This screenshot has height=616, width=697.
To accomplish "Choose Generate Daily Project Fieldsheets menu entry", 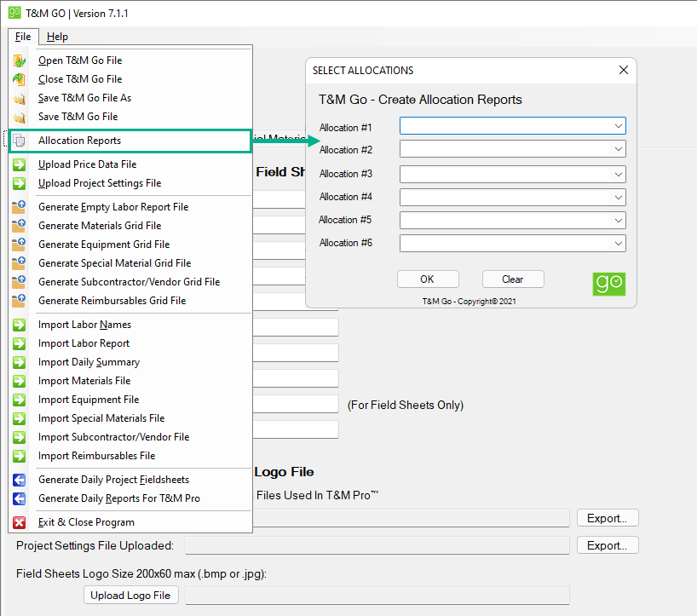I will pyautogui.click(x=130, y=480).
